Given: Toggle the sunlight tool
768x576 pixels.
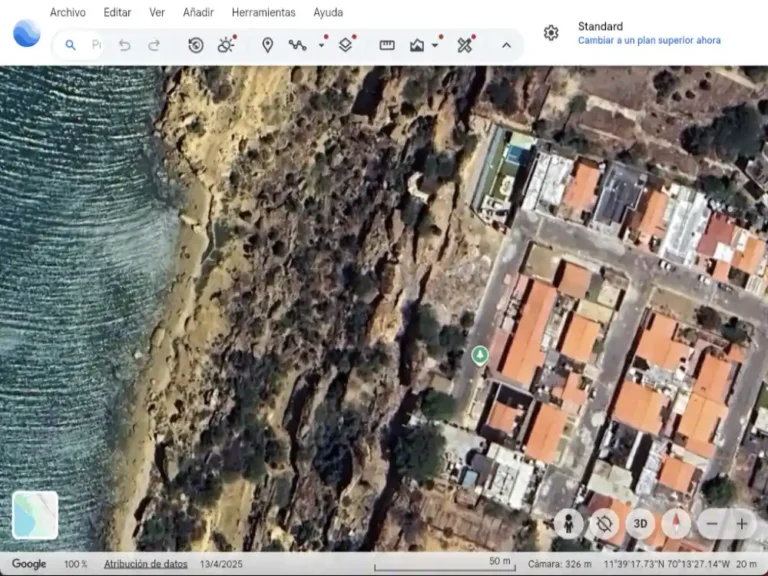Looking at the screenshot, I should [226, 45].
